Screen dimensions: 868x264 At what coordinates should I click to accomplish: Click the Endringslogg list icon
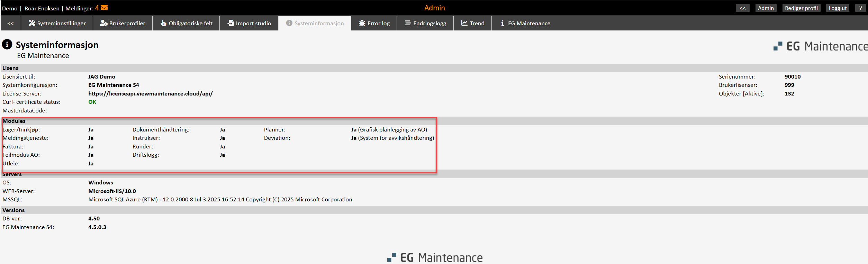click(x=408, y=23)
